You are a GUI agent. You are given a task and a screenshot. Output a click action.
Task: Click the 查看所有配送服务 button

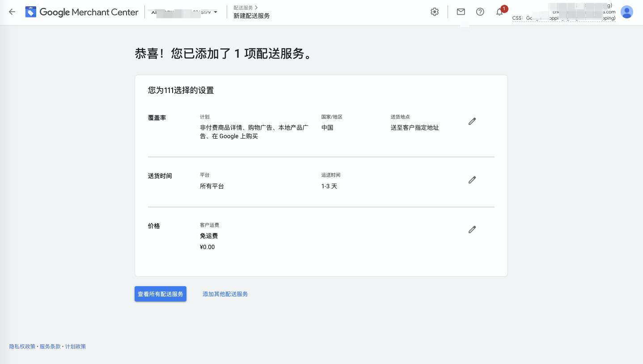click(161, 294)
